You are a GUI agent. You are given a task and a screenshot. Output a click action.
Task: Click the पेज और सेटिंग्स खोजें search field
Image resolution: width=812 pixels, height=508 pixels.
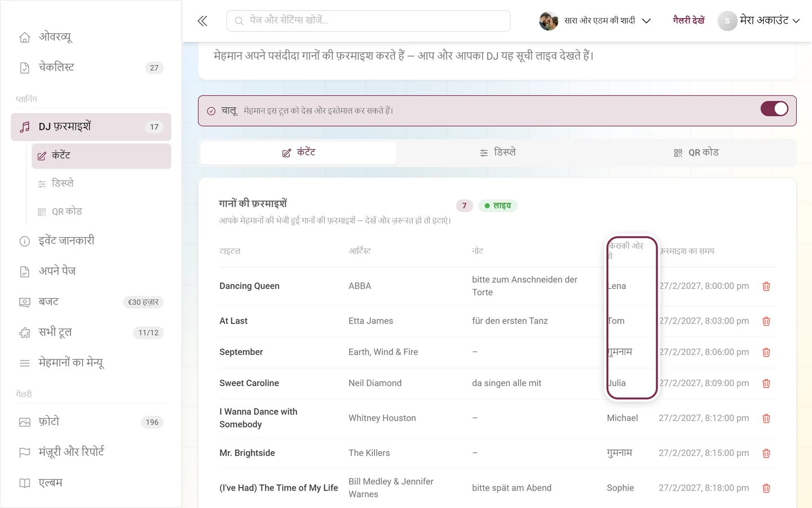[x=369, y=21]
